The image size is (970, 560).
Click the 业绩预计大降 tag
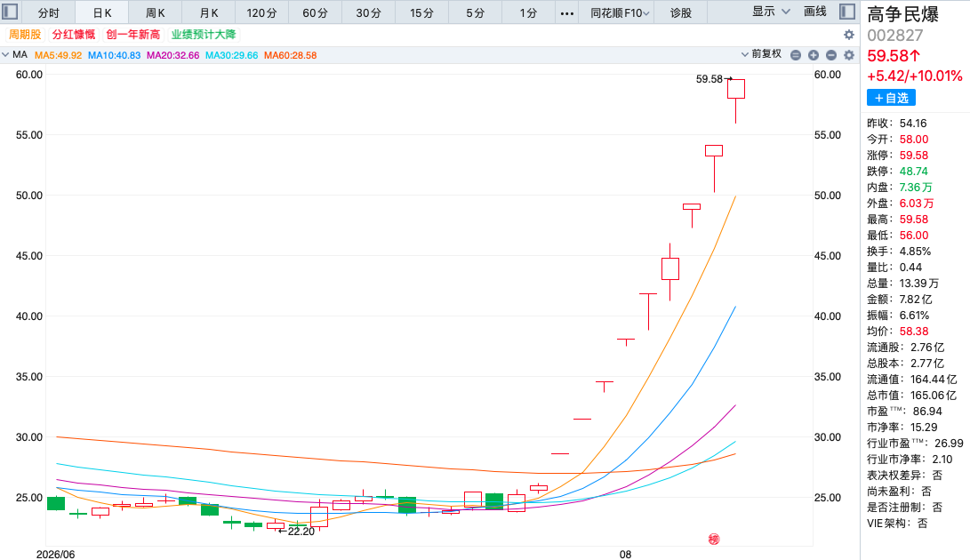(204, 35)
